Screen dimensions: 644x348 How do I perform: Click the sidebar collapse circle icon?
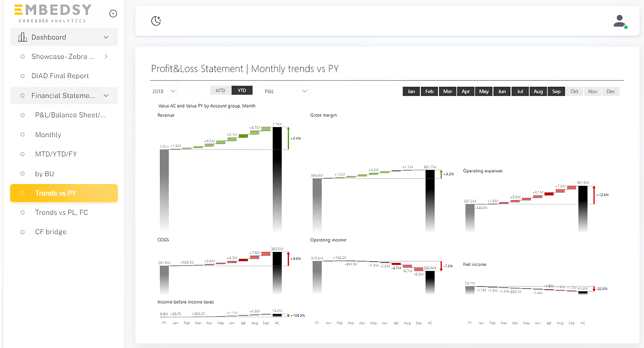(113, 13)
